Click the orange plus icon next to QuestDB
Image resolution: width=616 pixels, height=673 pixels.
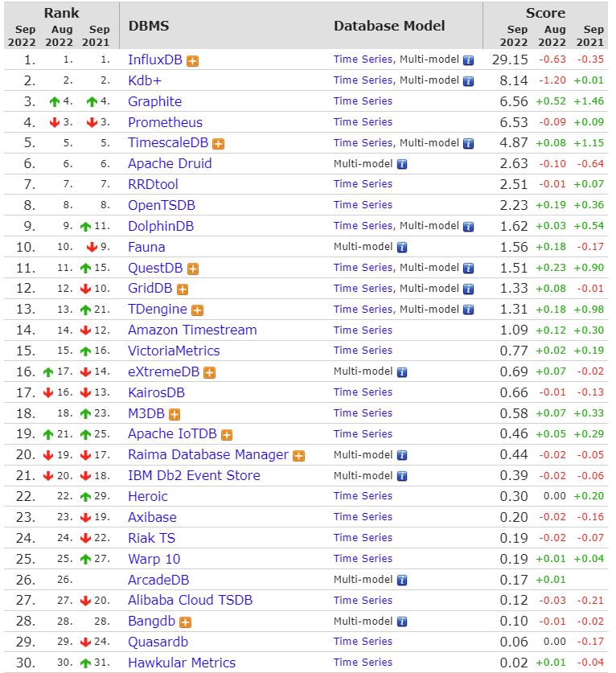coord(193,269)
